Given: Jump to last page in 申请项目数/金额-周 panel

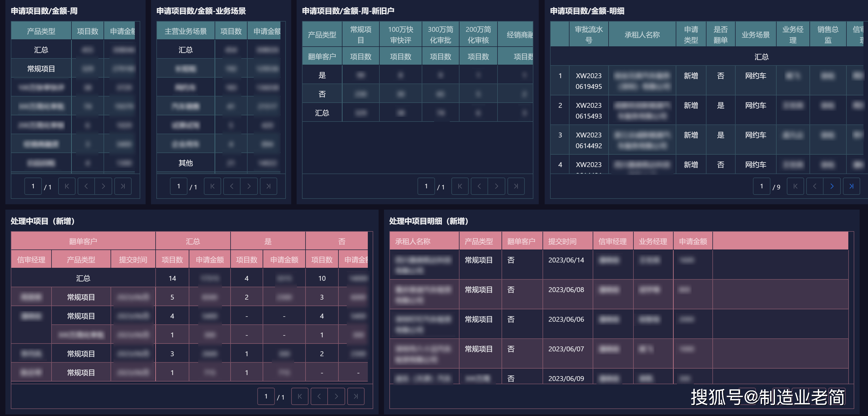Looking at the screenshot, I should click(123, 186).
